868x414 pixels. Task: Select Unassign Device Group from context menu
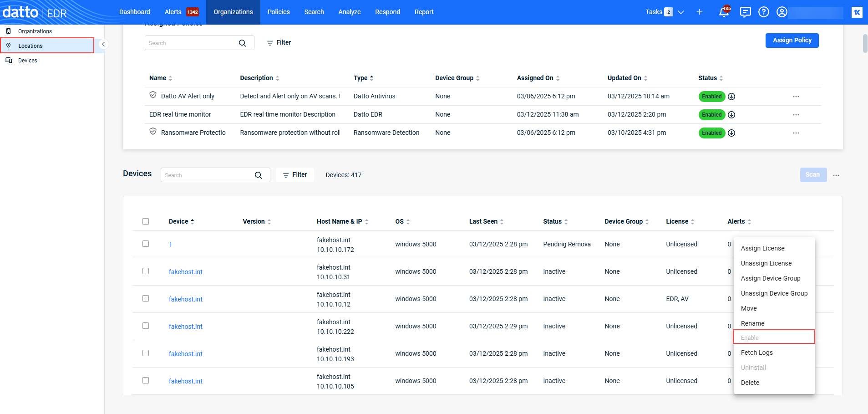point(774,293)
